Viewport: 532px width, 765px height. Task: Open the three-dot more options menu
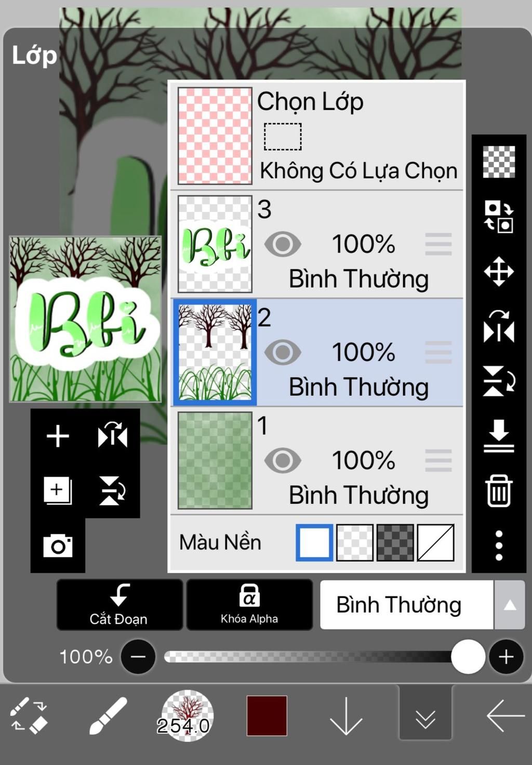tap(499, 546)
